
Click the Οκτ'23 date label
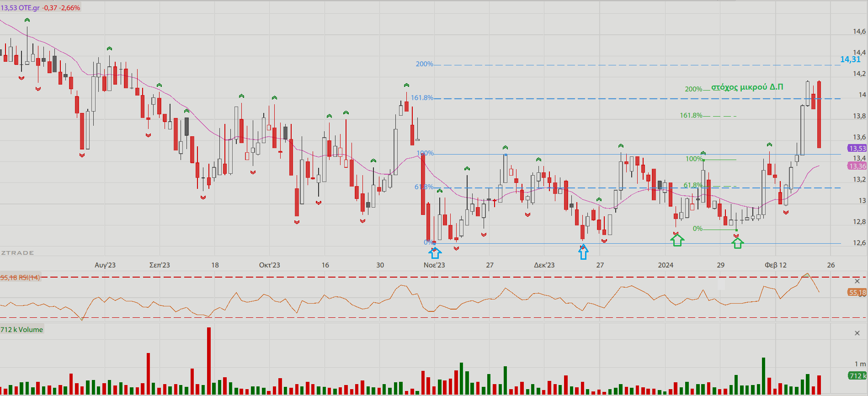point(270,265)
